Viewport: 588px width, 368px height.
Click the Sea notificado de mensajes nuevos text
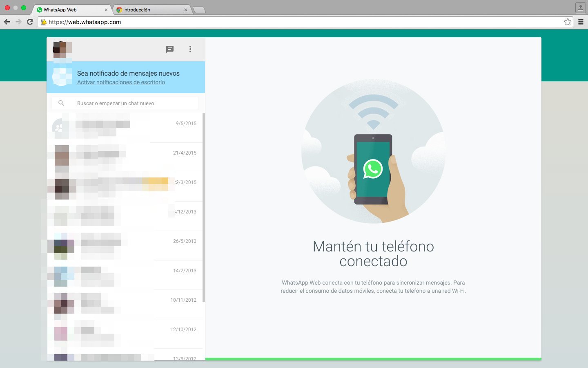pyautogui.click(x=128, y=73)
